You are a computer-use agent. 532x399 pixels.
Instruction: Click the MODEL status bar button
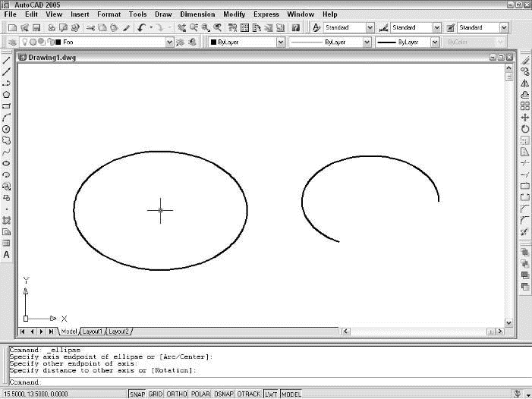coord(291,394)
